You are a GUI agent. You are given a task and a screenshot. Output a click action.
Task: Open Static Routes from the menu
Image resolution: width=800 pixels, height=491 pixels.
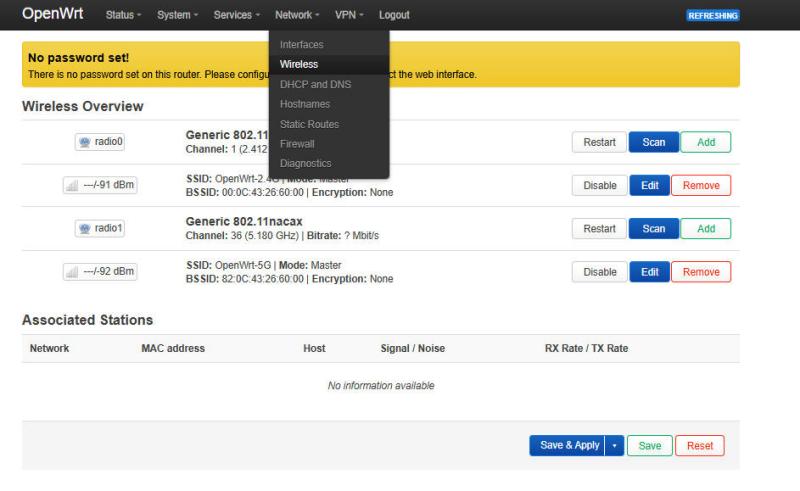click(x=329, y=124)
